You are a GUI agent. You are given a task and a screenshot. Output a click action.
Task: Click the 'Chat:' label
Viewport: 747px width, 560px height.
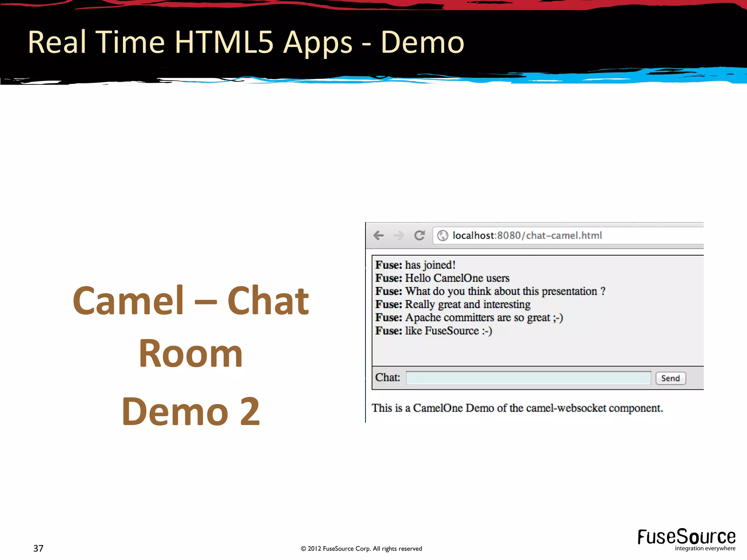[387, 377]
